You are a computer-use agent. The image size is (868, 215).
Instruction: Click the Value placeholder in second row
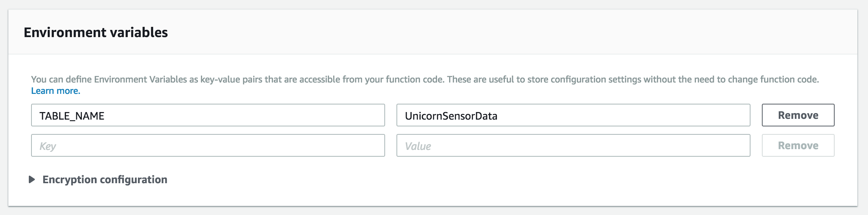418,146
